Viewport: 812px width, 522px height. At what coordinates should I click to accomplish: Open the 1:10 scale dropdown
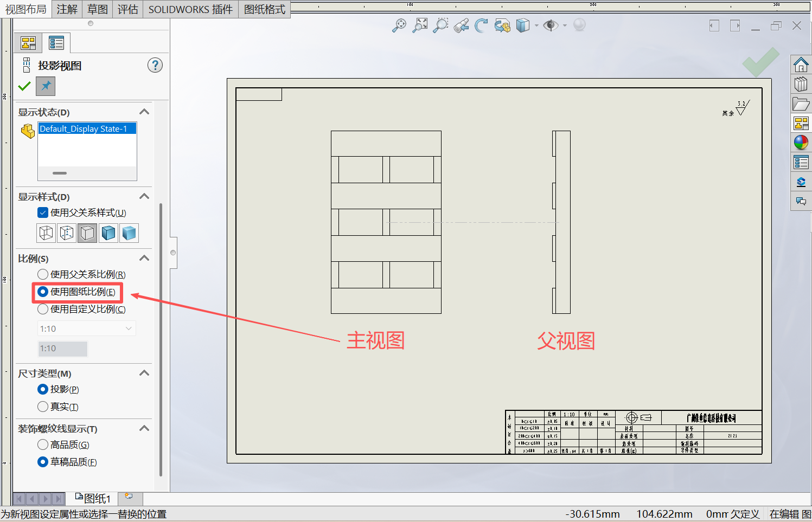click(x=87, y=328)
